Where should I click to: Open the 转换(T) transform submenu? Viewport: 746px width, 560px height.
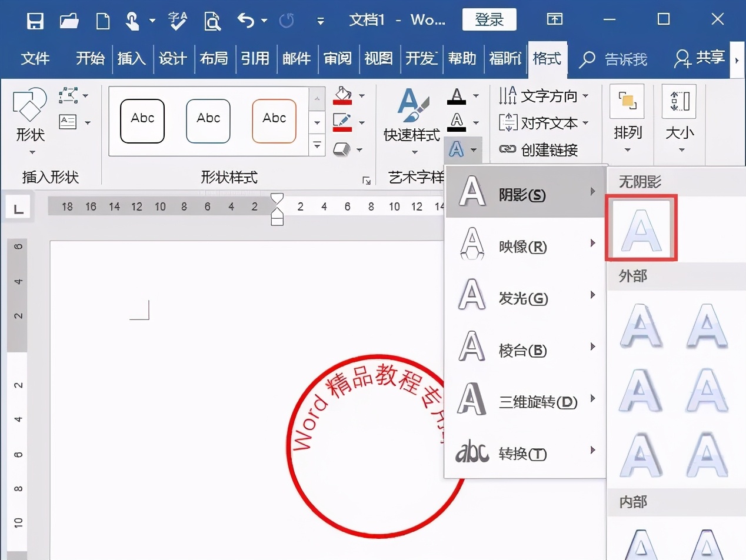pyautogui.click(x=525, y=451)
